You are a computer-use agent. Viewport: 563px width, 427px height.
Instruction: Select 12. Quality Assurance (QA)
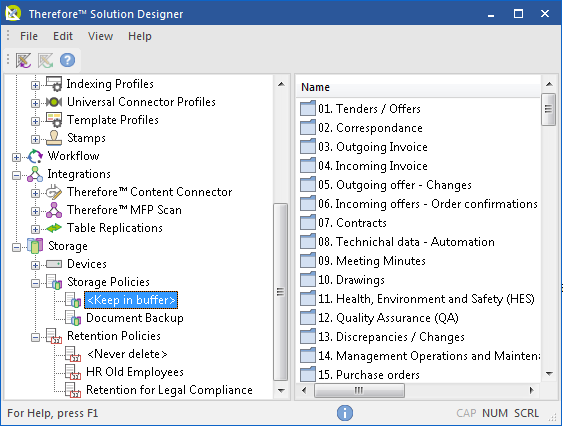(388, 318)
